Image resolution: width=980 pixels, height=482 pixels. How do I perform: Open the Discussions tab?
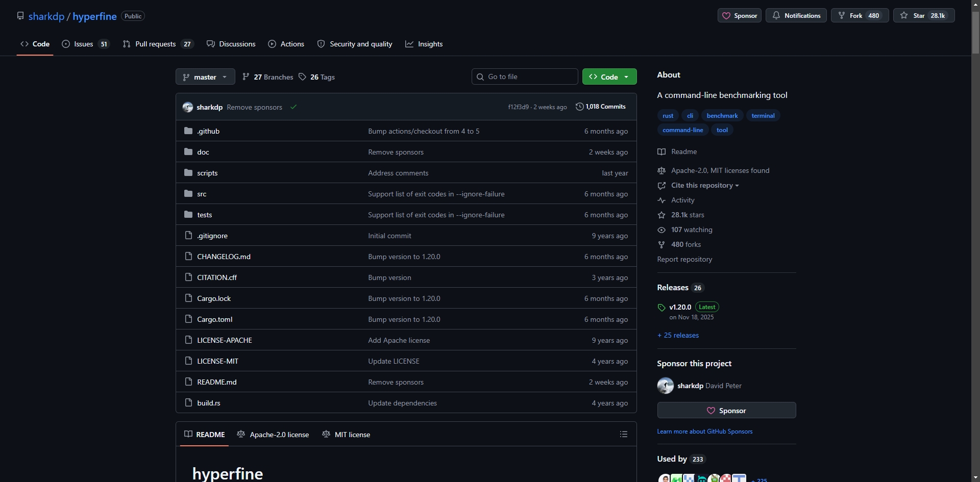231,44
